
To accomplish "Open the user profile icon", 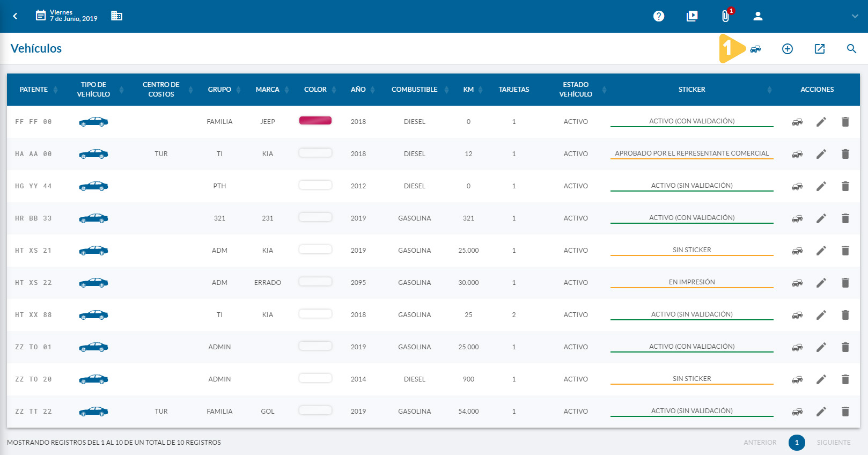I will 758,16.
